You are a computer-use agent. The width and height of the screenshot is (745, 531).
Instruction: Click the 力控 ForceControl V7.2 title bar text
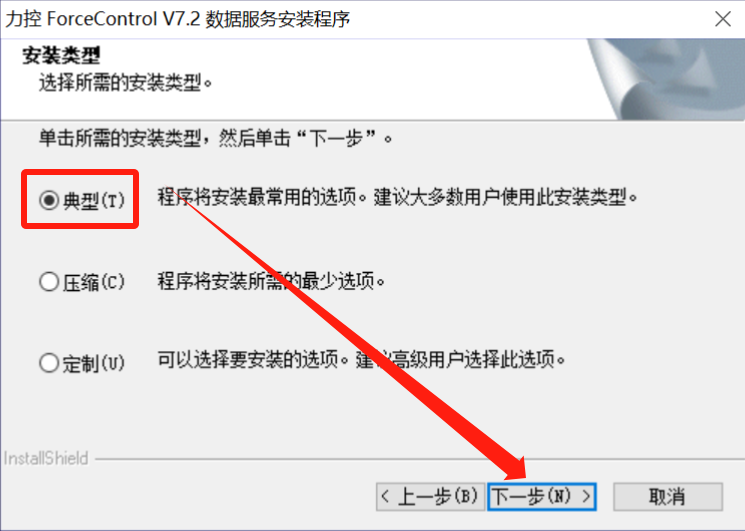point(178,19)
